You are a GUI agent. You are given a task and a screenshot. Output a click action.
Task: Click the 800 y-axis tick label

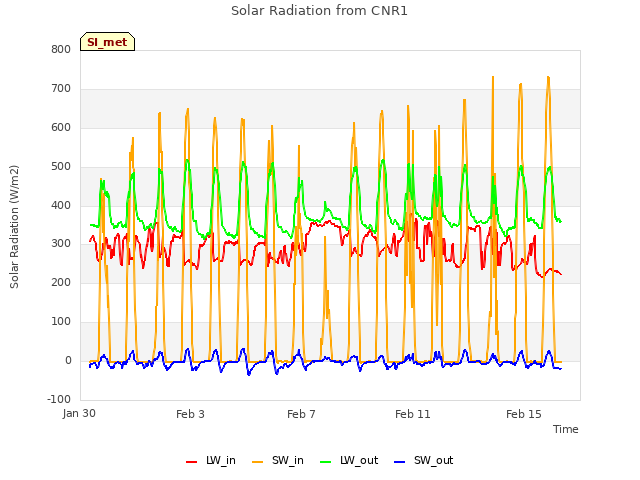61,49
